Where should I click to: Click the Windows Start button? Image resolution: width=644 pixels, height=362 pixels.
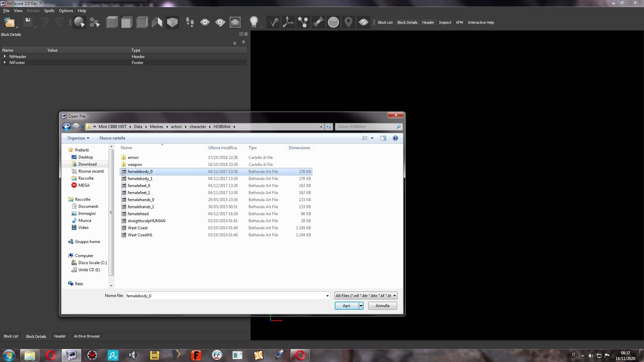pyautogui.click(x=9, y=355)
